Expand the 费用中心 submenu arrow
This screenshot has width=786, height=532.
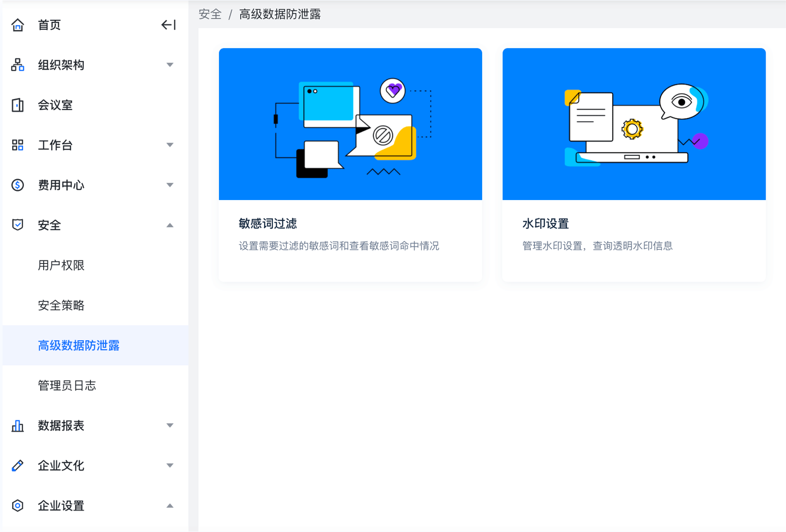tap(170, 185)
